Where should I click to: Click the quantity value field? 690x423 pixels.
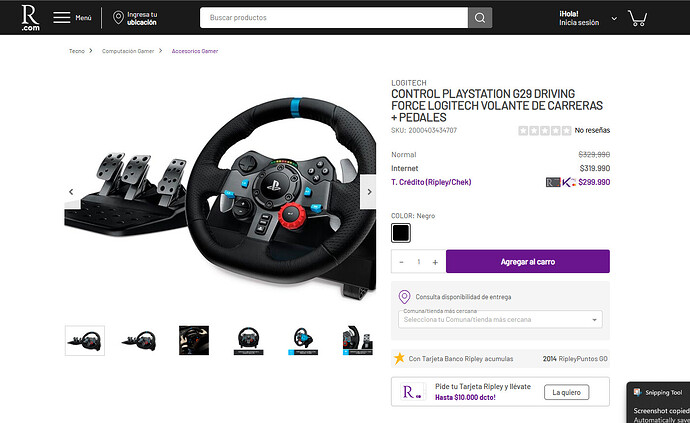(418, 262)
